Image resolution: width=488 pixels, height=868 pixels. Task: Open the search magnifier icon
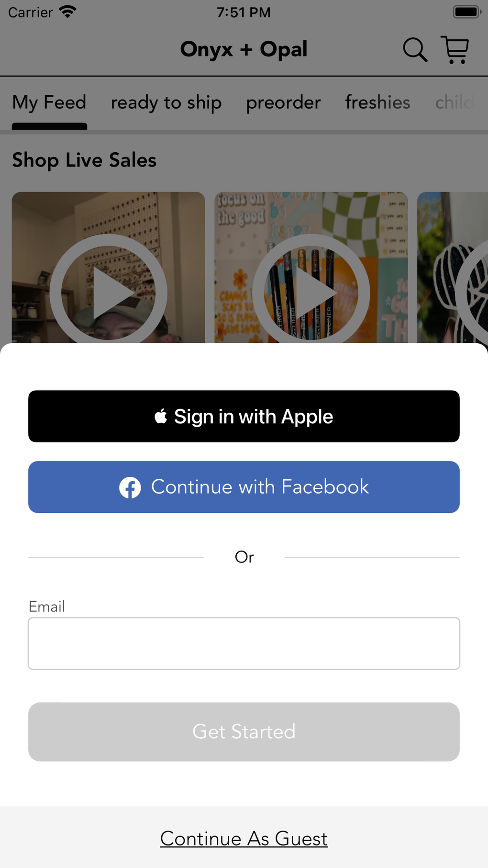click(415, 50)
